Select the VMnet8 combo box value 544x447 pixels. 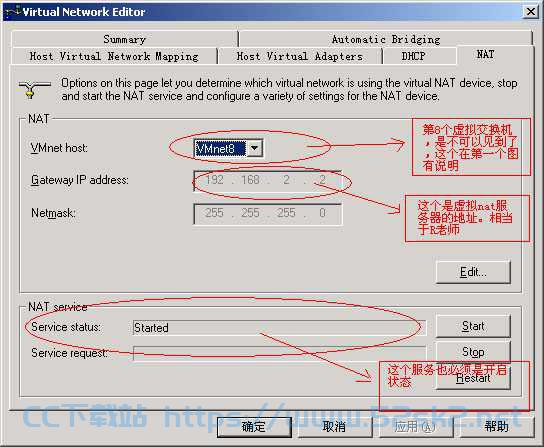[221, 149]
